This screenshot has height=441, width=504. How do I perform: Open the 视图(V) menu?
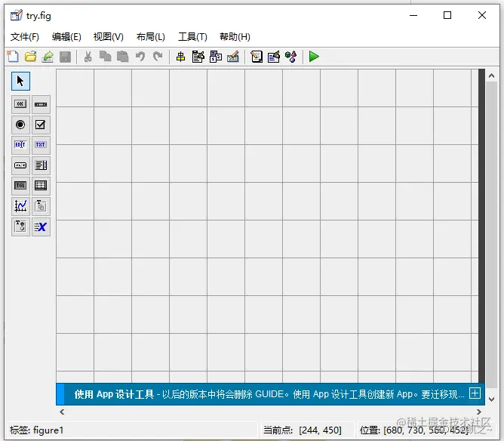pos(109,37)
